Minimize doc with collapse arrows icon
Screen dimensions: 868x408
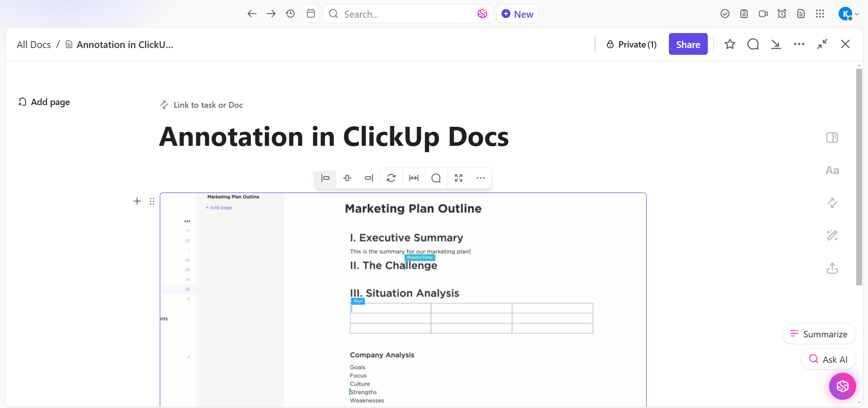(822, 44)
